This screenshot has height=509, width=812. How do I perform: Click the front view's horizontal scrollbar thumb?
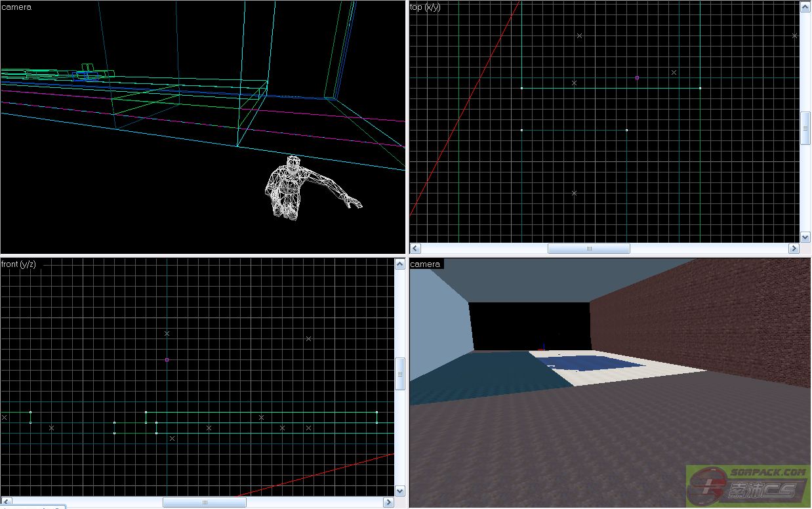pyautogui.click(x=205, y=502)
